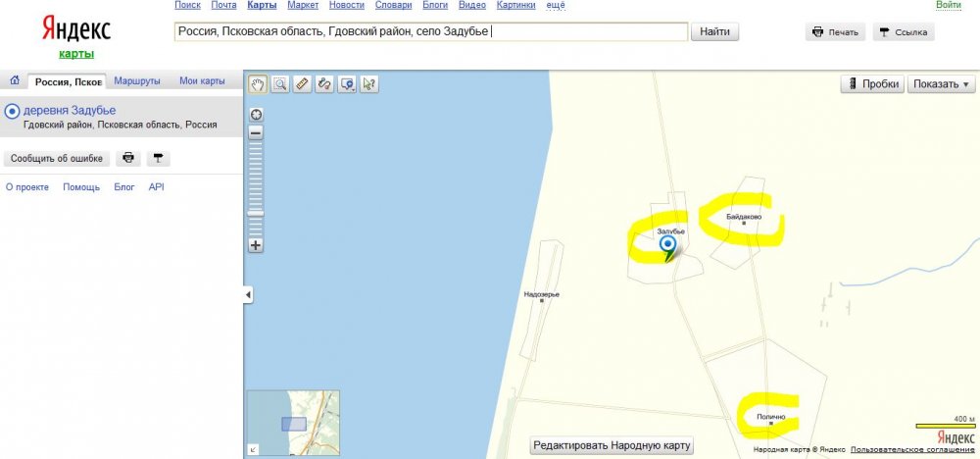Open the route planning tool icon
The height and width of the screenshot is (459, 980).
coord(324,83)
